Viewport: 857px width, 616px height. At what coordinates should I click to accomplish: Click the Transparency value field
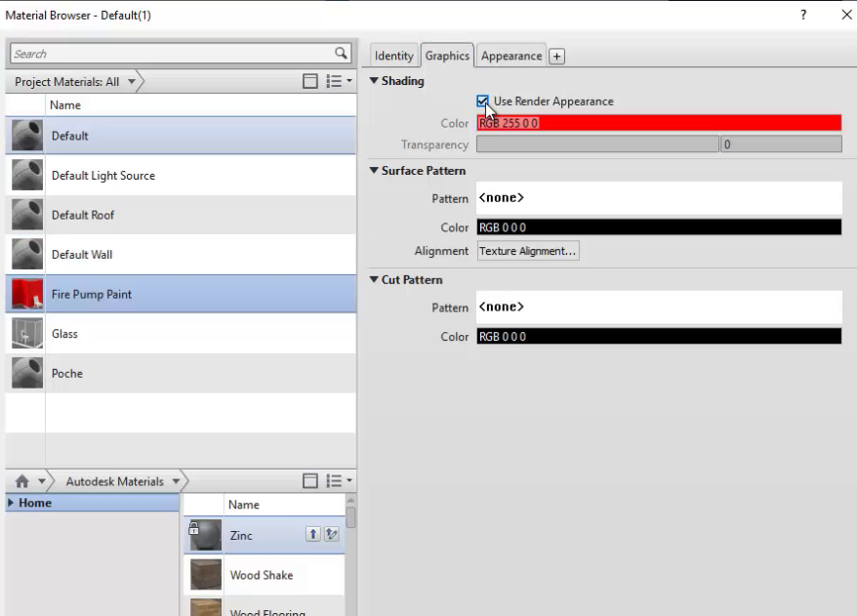[x=781, y=144]
